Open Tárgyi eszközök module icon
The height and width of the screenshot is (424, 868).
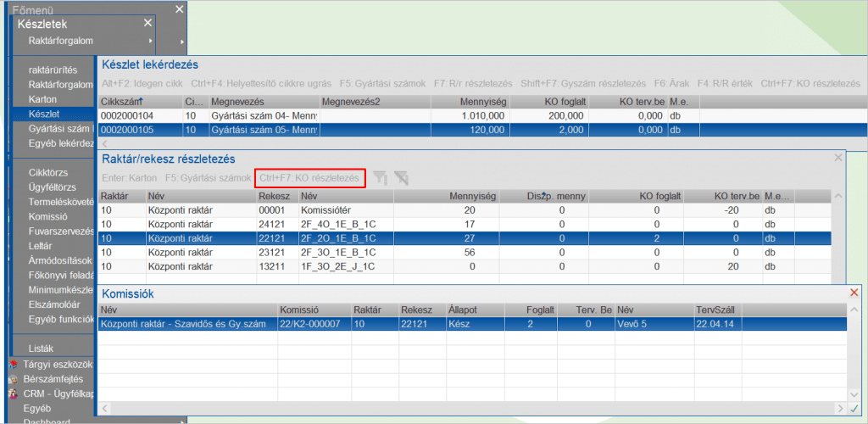pyautogui.click(x=14, y=365)
